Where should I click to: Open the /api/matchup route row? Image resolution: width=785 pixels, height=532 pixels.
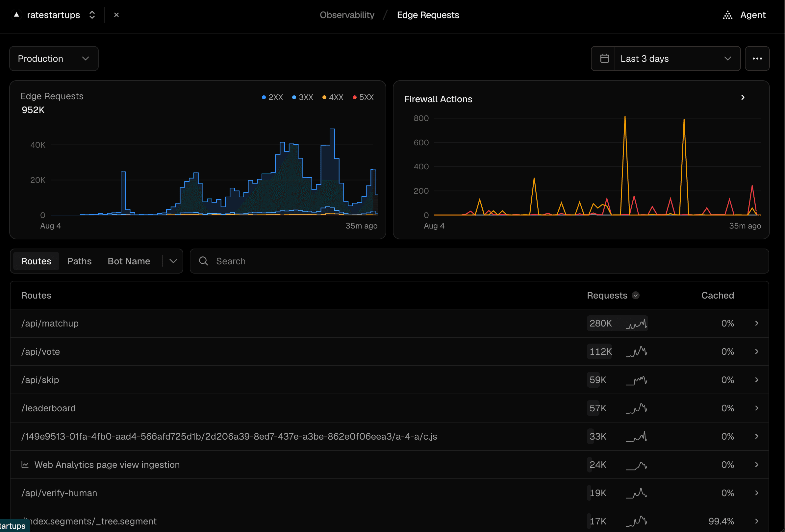[x=390, y=324]
